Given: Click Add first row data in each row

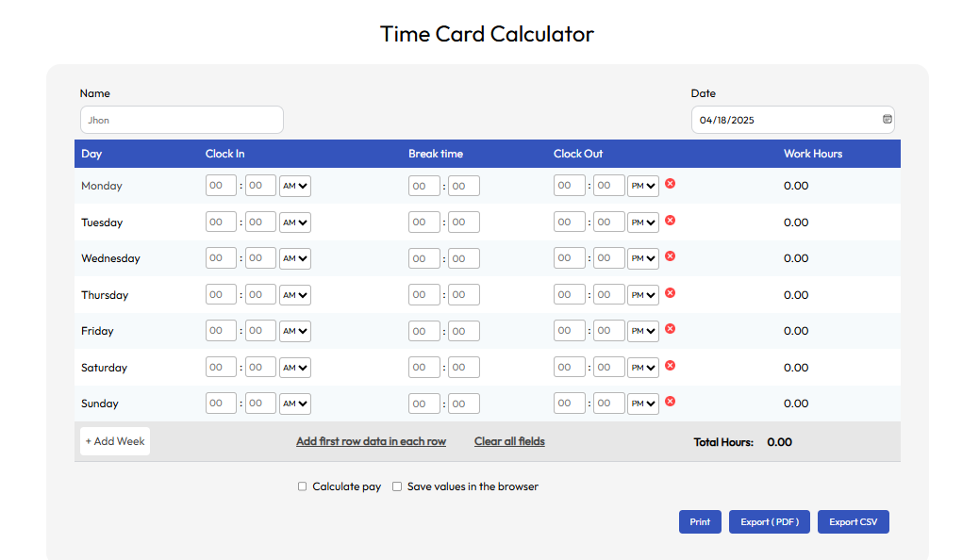Looking at the screenshot, I should (x=371, y=441).
